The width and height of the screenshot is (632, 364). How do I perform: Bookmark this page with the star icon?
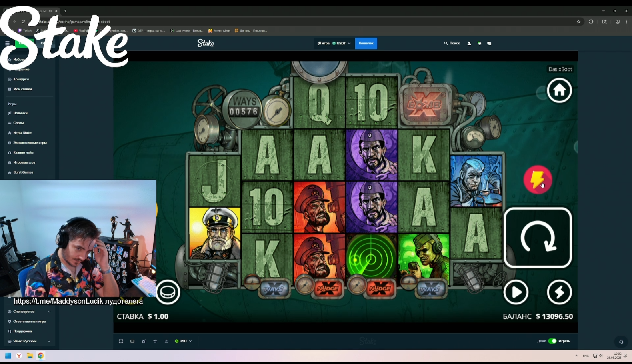(x=578, y=22)
